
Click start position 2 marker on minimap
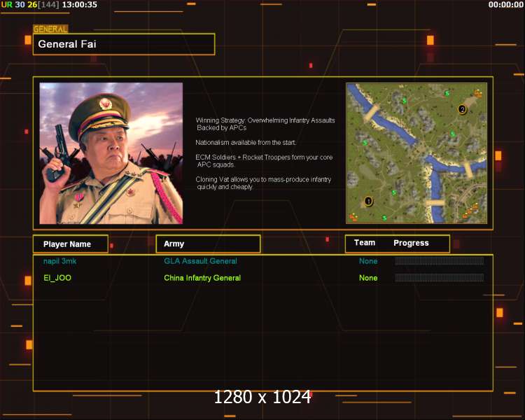[463, 109]
